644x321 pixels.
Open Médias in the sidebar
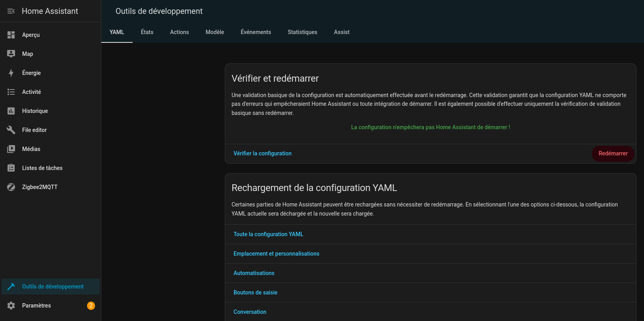click(x=51, y=149)
